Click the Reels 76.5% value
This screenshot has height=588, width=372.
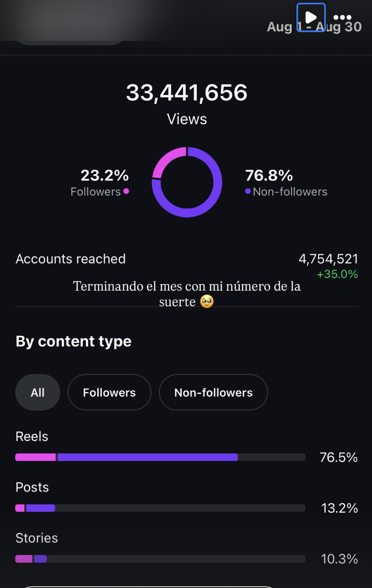pyautogui.click(x=339, y=457)
